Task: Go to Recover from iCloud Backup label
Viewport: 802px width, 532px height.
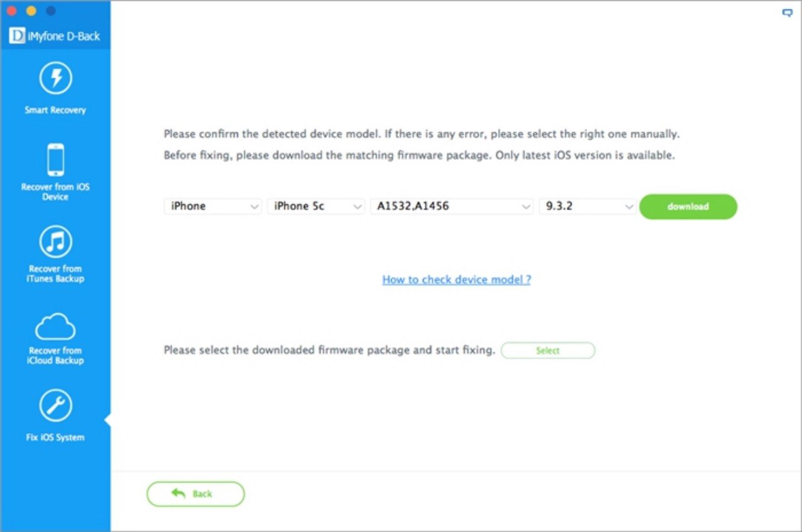Action: [55, 355]
